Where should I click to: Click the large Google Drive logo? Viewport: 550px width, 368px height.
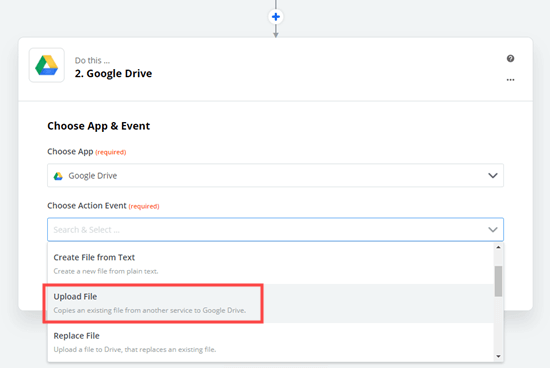tap(47, 65)
